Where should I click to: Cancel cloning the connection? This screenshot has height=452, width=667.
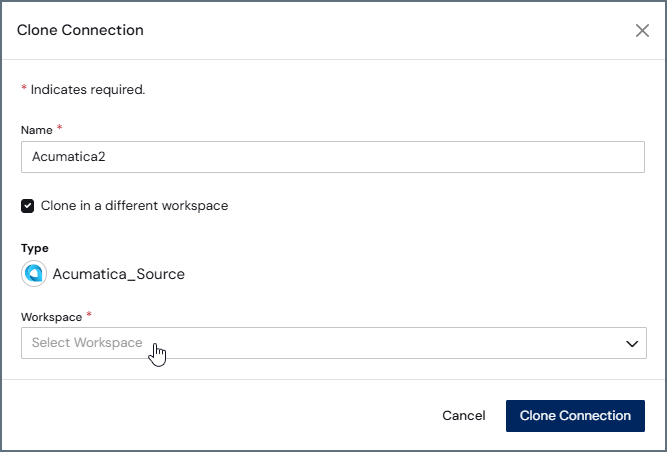point(464,415)
